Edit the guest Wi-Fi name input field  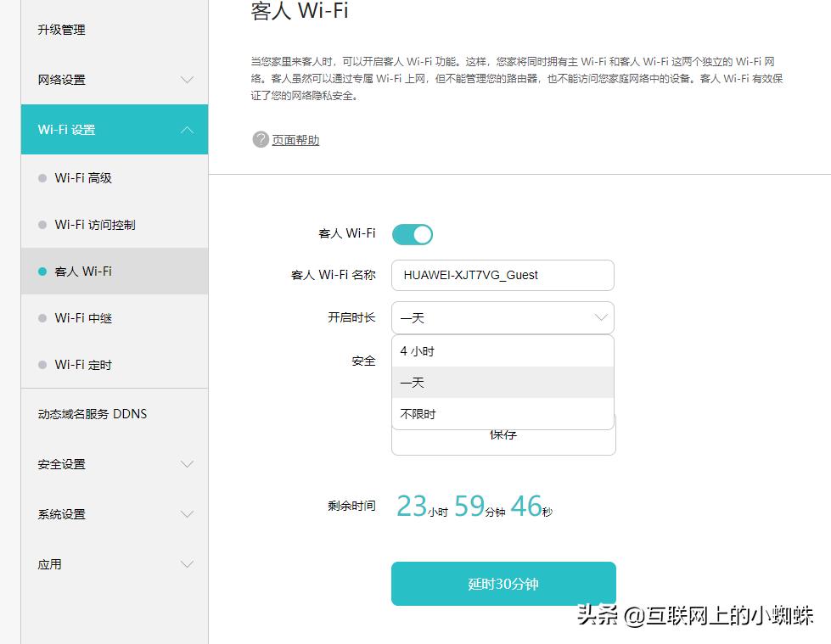click(503, 275)
